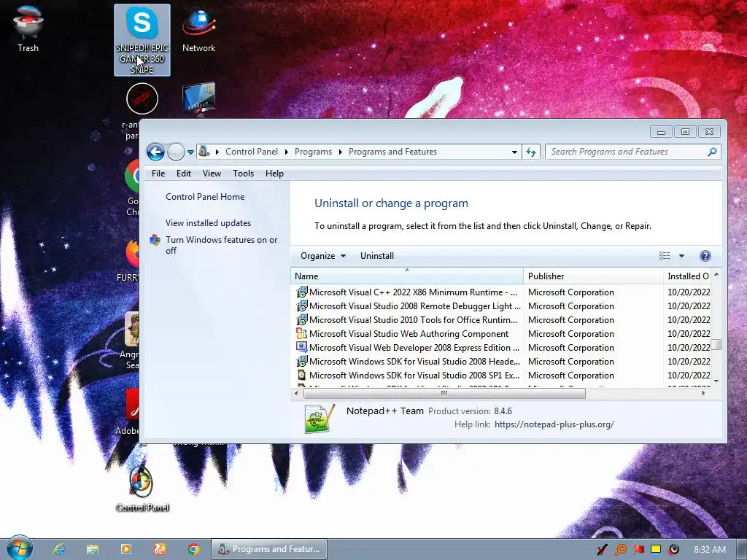This screenshot has height=560, width=747.
Task: Click the orange taskbar app icon next to Chrome
Action: click(x=160, y=549)
